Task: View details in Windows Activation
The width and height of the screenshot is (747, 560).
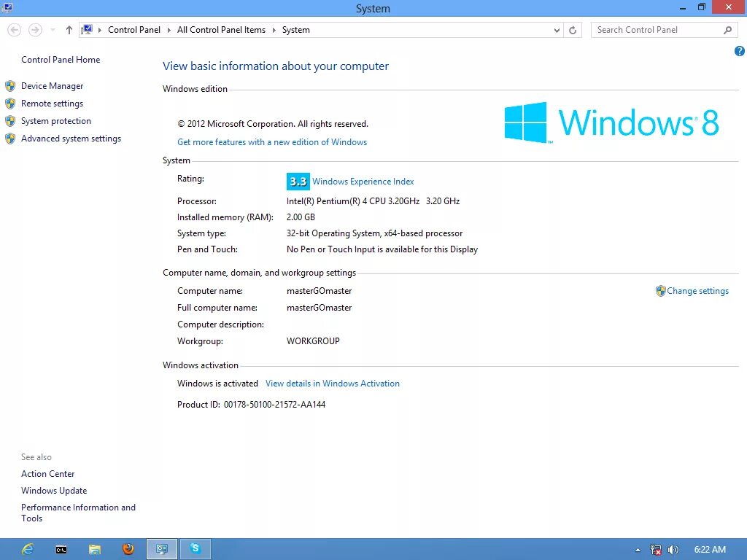Action: pyautogui.click(x=333, y=384)
